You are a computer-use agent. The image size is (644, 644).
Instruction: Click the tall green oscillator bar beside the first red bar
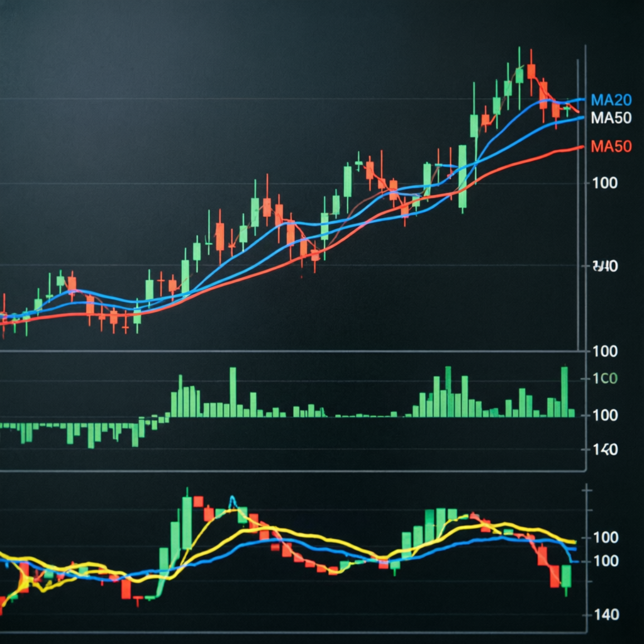coord(187,523)
